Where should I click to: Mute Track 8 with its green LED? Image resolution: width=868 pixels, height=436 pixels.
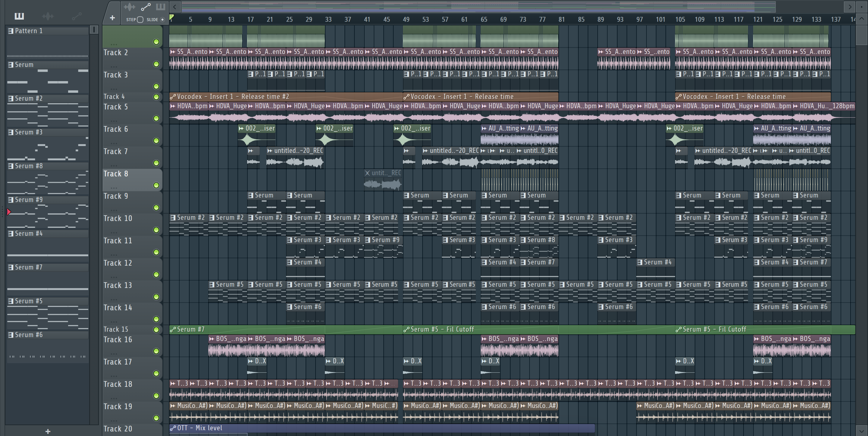point(156,185)
